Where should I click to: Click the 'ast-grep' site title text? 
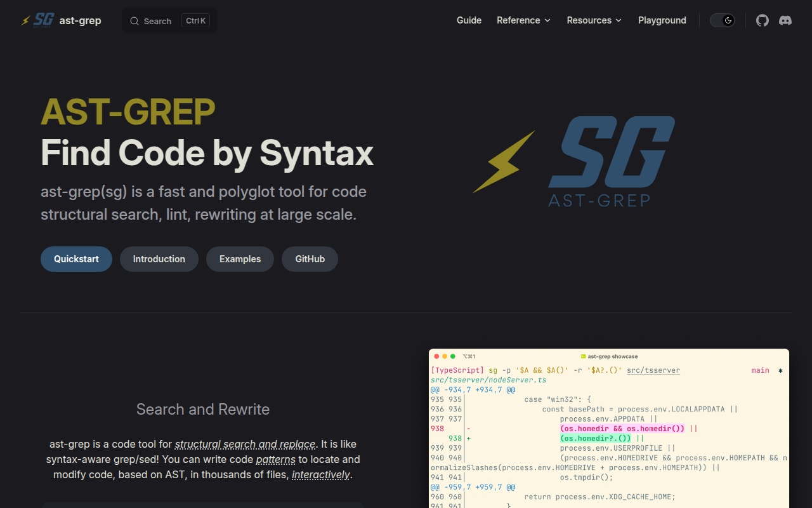80,20
